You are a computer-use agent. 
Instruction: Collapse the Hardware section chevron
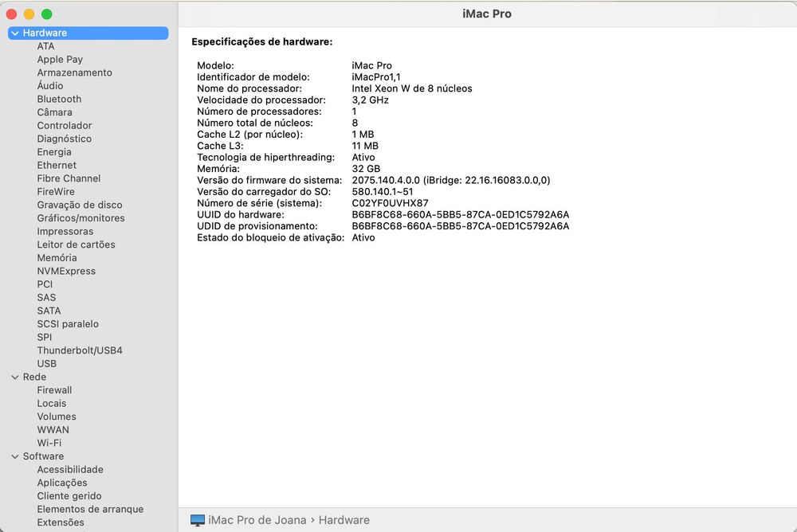tap(15, 33)
